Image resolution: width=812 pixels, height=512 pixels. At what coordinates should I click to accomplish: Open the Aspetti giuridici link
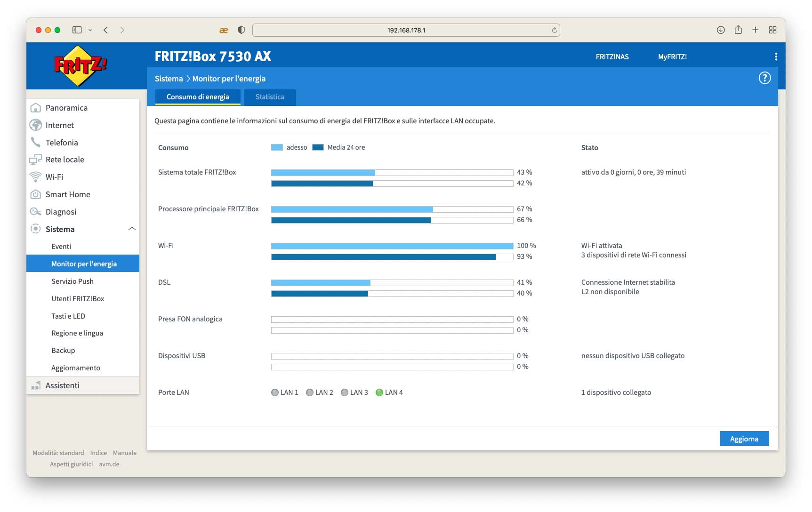(x=72, y=464)
